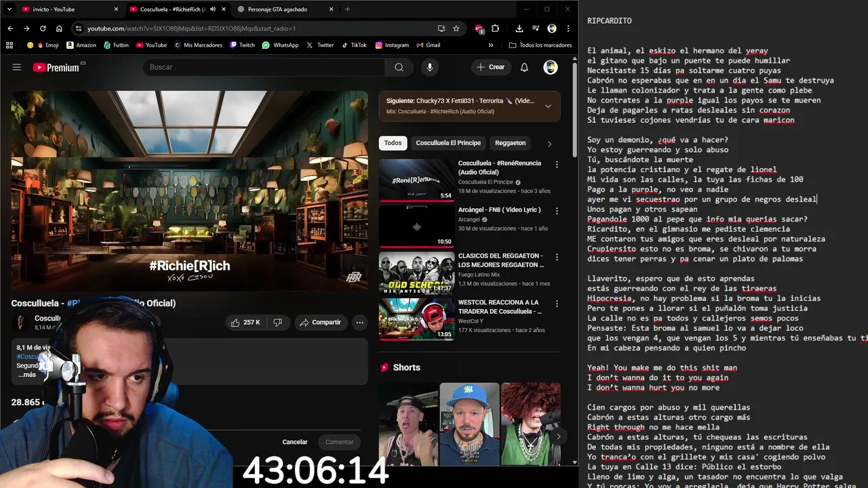Click the install app icon in address bar
Image resolution: width=868 pixels, height=488 pixels.
click(x=441, y=28)
